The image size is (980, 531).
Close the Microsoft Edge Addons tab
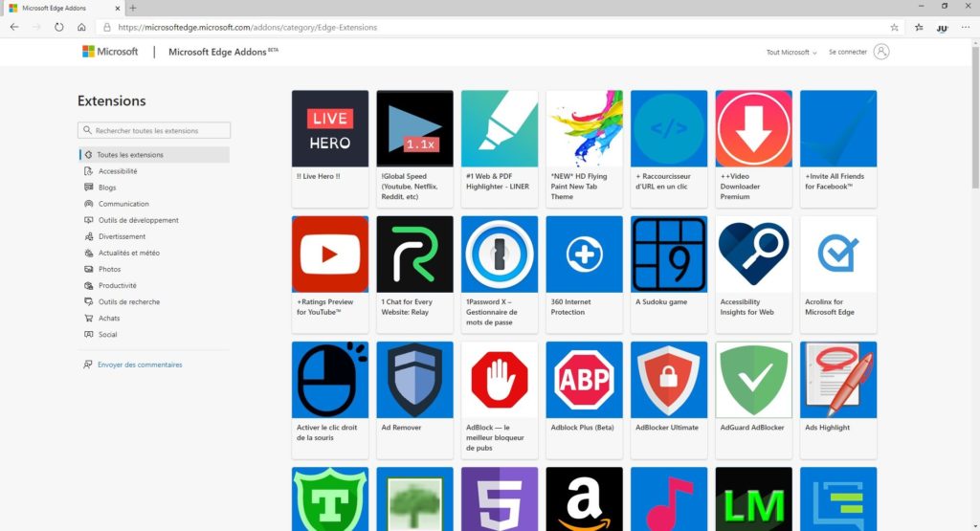coord(118,8)
